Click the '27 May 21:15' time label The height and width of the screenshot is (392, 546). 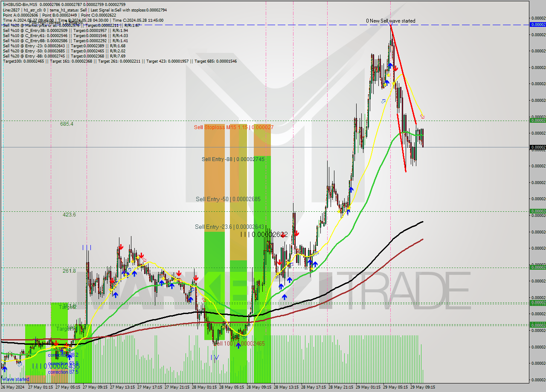pyautogui.click(x=177, y=387)
